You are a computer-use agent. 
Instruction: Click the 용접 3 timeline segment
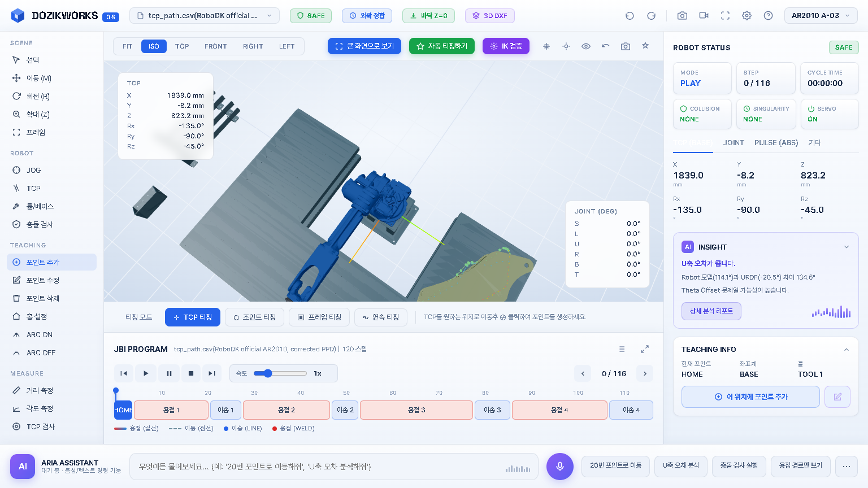[x=416, y=410]
